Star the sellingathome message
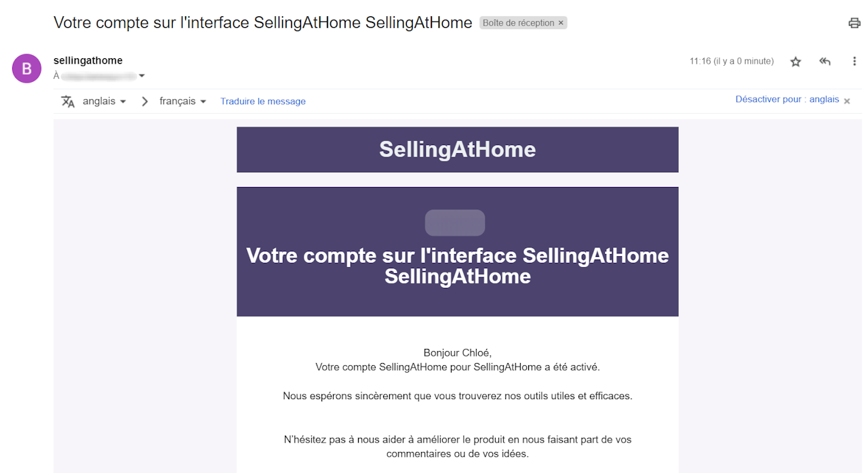The height and width of the screenshot is (473, 868). pyautogui.click(x=795, y=62)
